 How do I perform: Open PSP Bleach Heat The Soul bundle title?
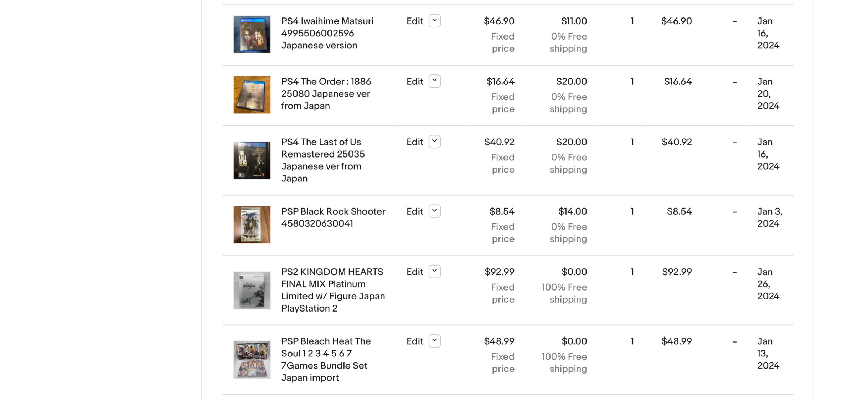click(326, 359)
